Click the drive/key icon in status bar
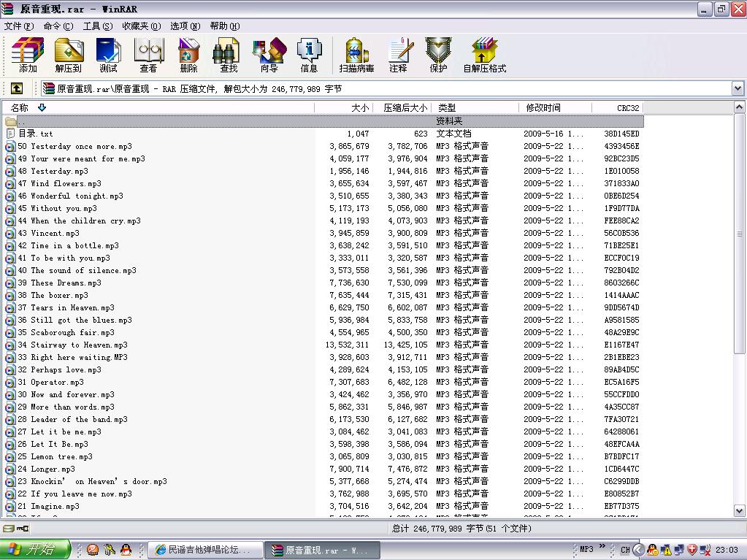747x560 pixels. [x=16, y=529]
